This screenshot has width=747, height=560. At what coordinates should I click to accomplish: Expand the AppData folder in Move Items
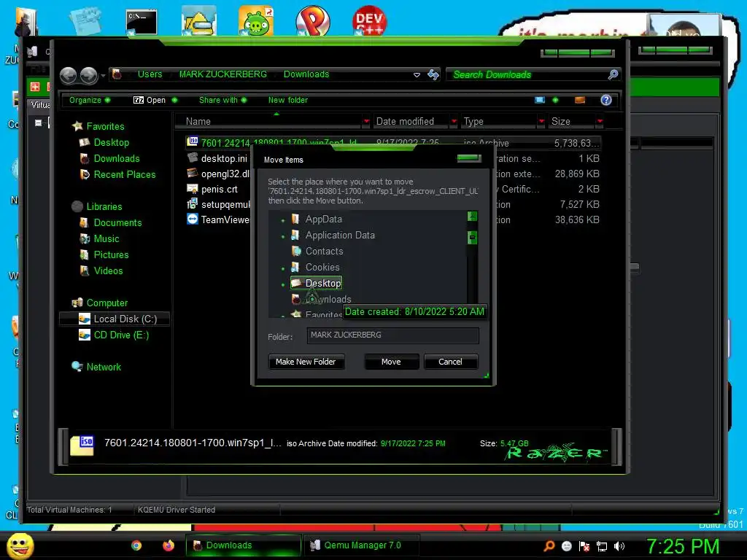283,220
